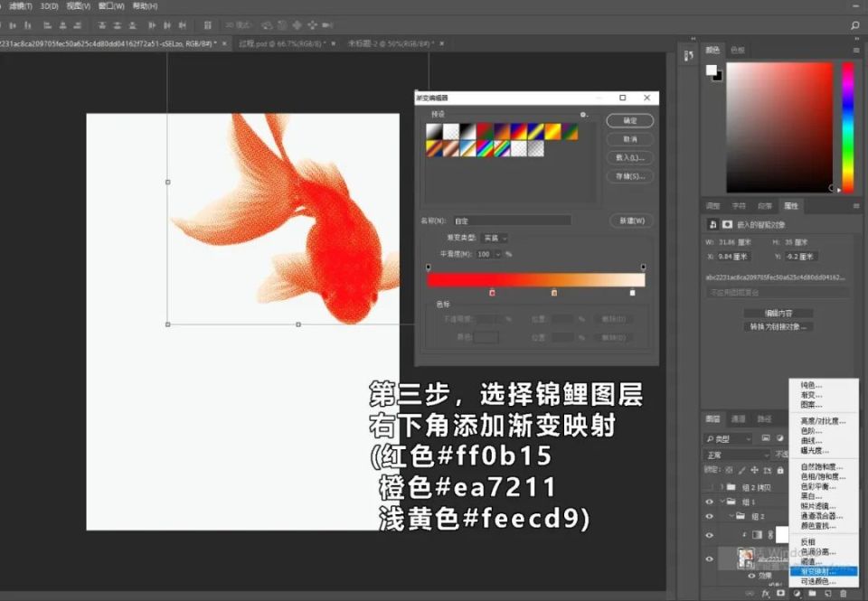Click the gradient 名称 name input field

[512, 221]
